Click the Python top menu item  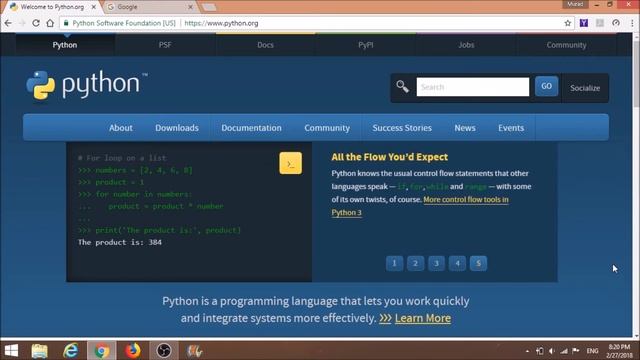coord(64,45)
